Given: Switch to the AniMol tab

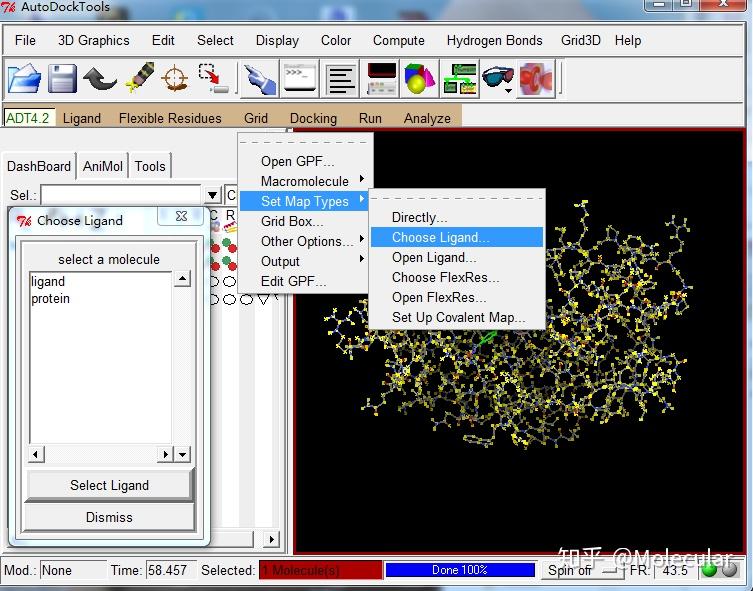Looking at the screenshot, I should [103, 166].
